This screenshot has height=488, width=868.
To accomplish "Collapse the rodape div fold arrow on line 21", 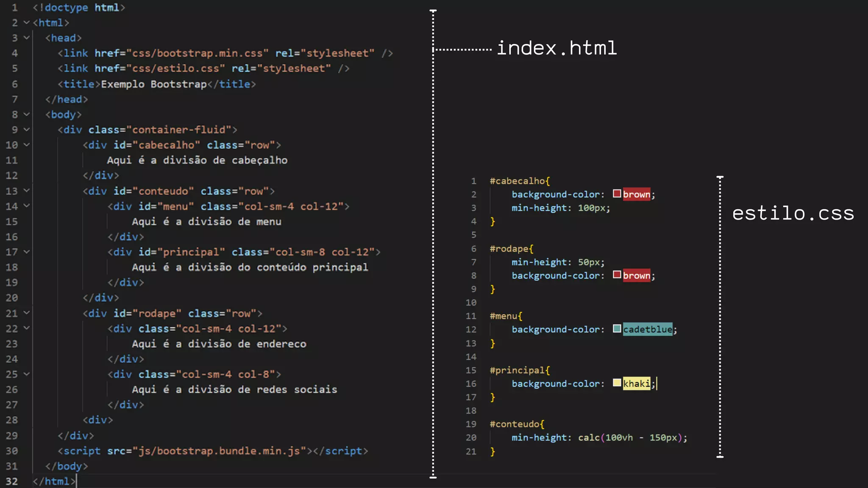I will [x=26, y=313].
